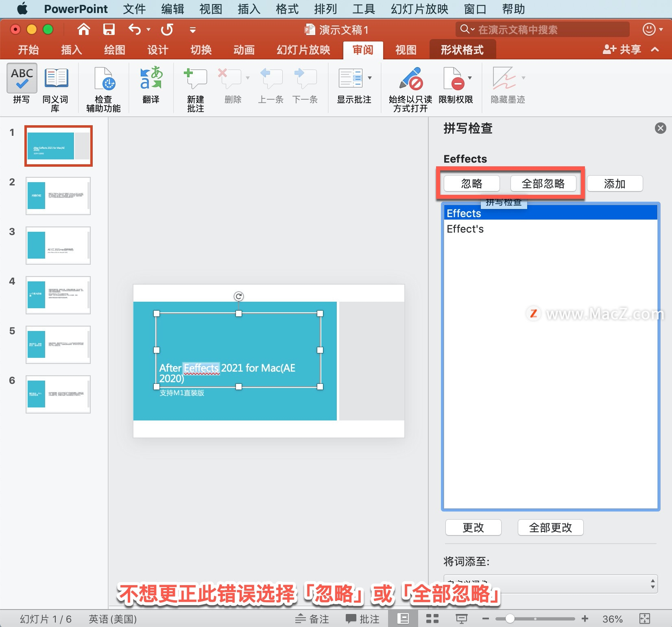Click the 36% zoom level
672x627 pixels.
click(x=613, y=619)
